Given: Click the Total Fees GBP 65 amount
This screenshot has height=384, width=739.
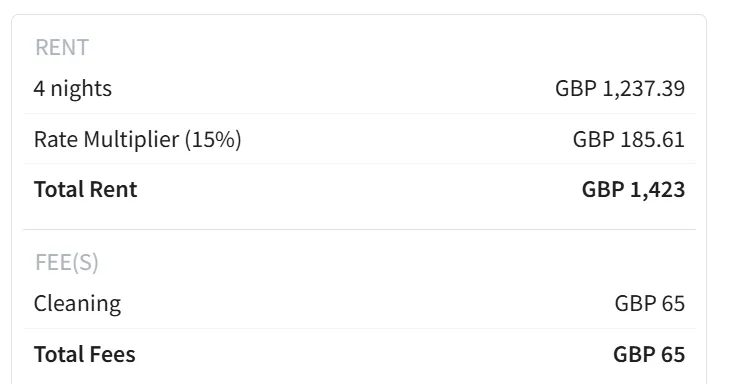Looking at the screenshot, I should point(649,354).
